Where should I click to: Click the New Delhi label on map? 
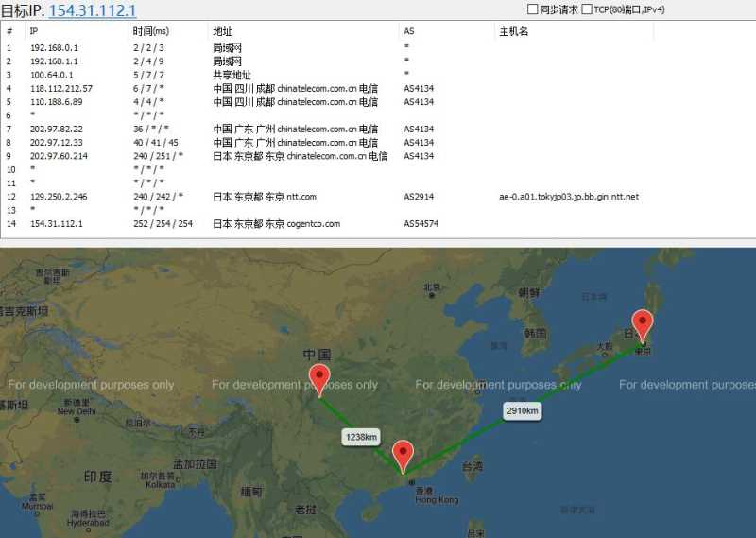[x=77, y=411]
